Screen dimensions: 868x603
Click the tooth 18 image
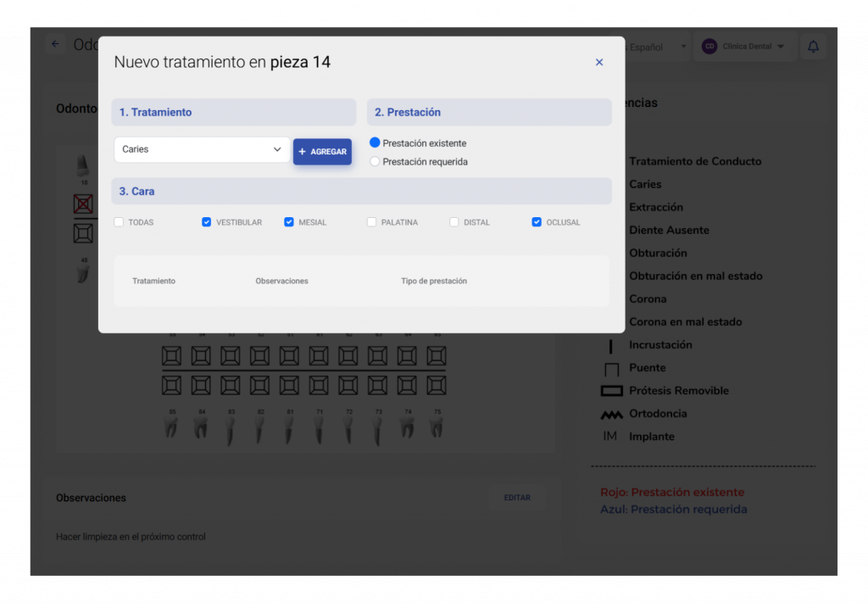click(82, 165)
